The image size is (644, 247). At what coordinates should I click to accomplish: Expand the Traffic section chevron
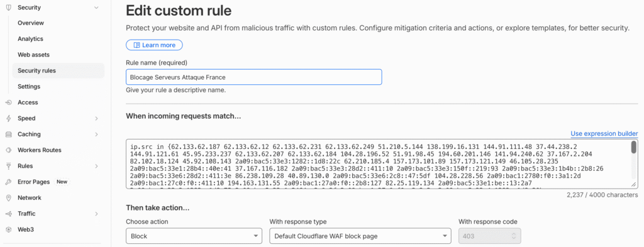(x=96, y=214)
